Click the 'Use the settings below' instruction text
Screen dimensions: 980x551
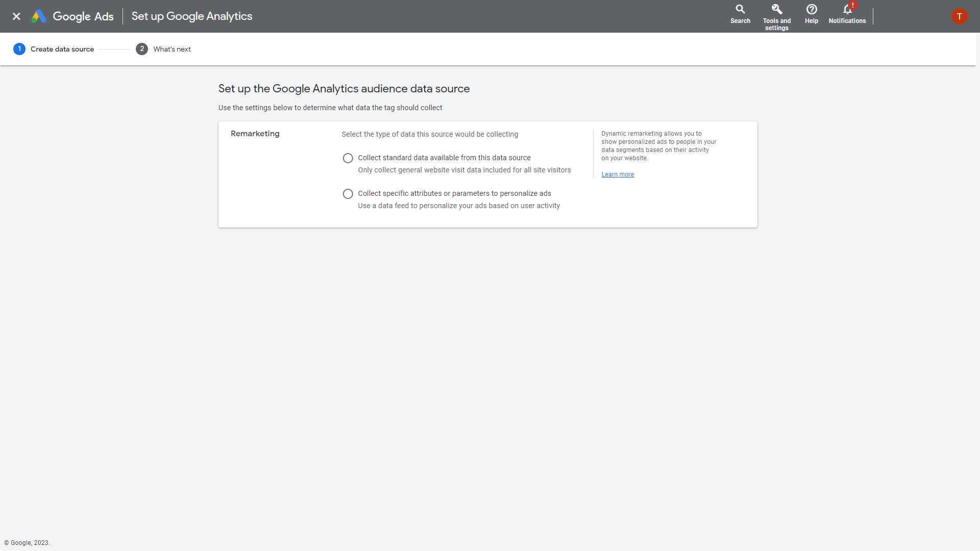coord(330,108)
